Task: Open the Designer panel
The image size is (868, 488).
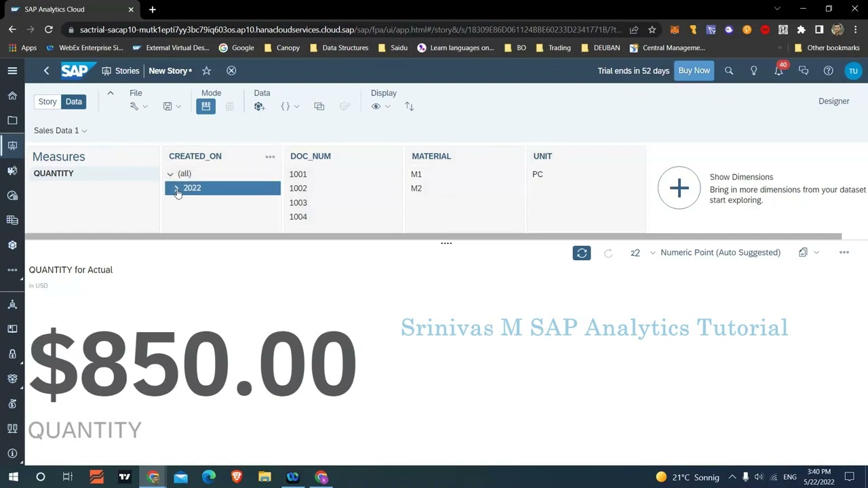Action: point(833,101)
